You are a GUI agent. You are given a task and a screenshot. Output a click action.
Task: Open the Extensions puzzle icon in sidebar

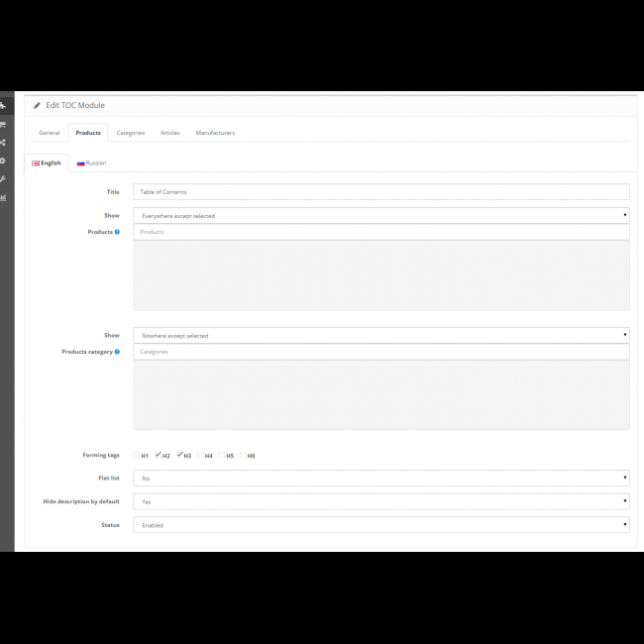3,106
